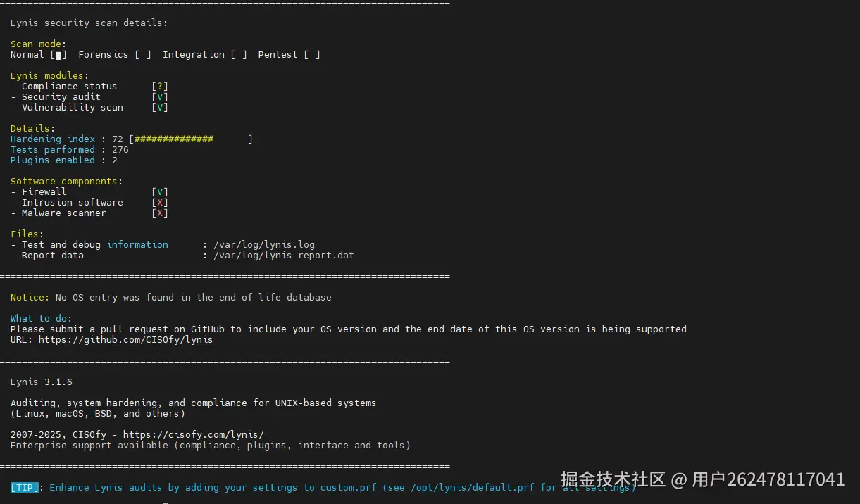Click the Malware scanner X status indicator
Screen dimensions: 860x504
click(x=160, y=213)
